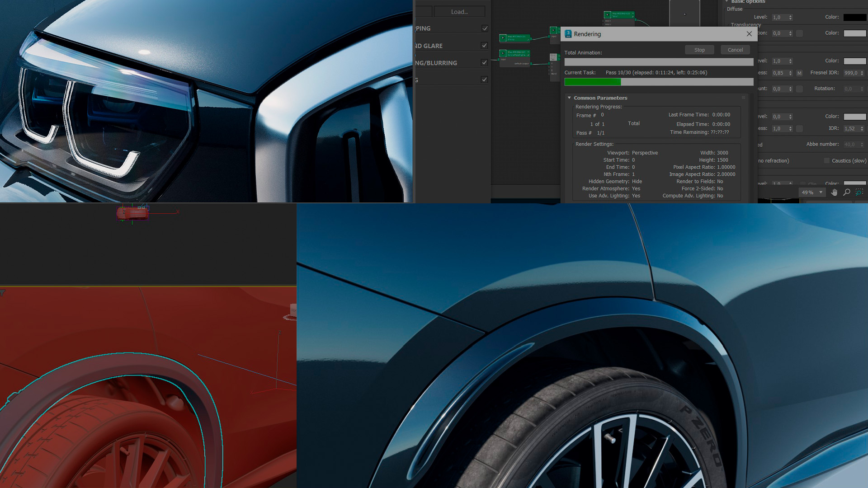The image size is (868, 488).
Task: Close the Rendering dialog
Action: click(749, 34)
